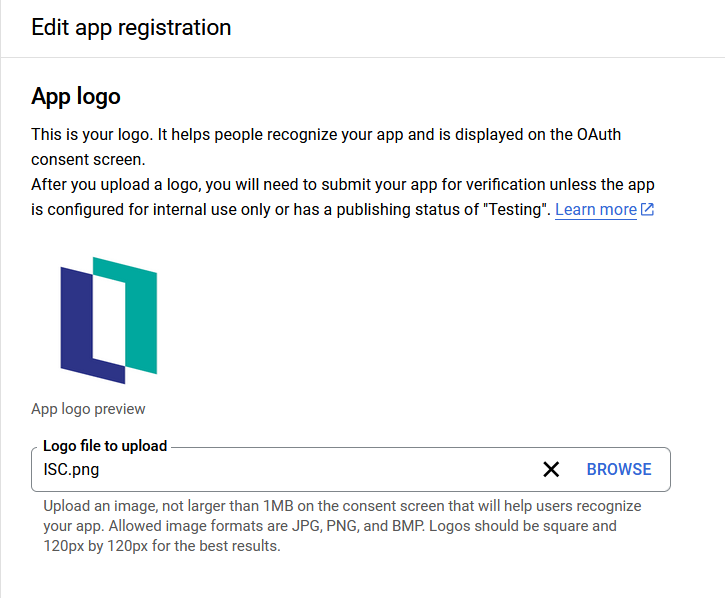Click the BROWSE button to choose a logo

619,469
